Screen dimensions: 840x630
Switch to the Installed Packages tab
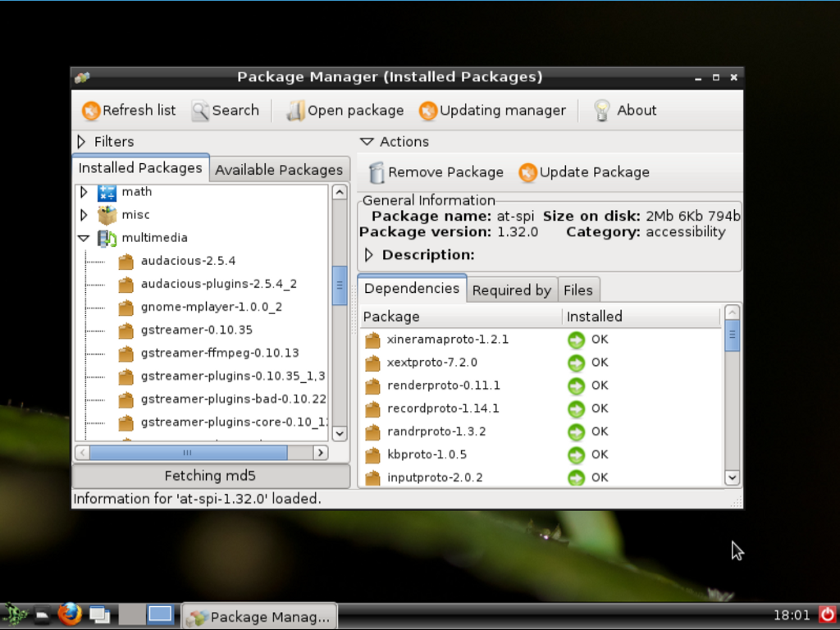click(140, 168)
